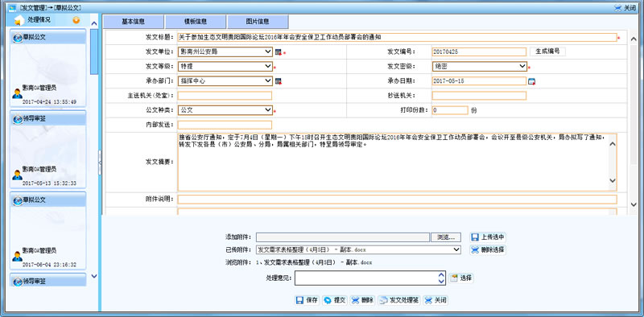Open the 发文等级 dropdown
Viewport: 644px width, 317px height.
coord(225,67)
